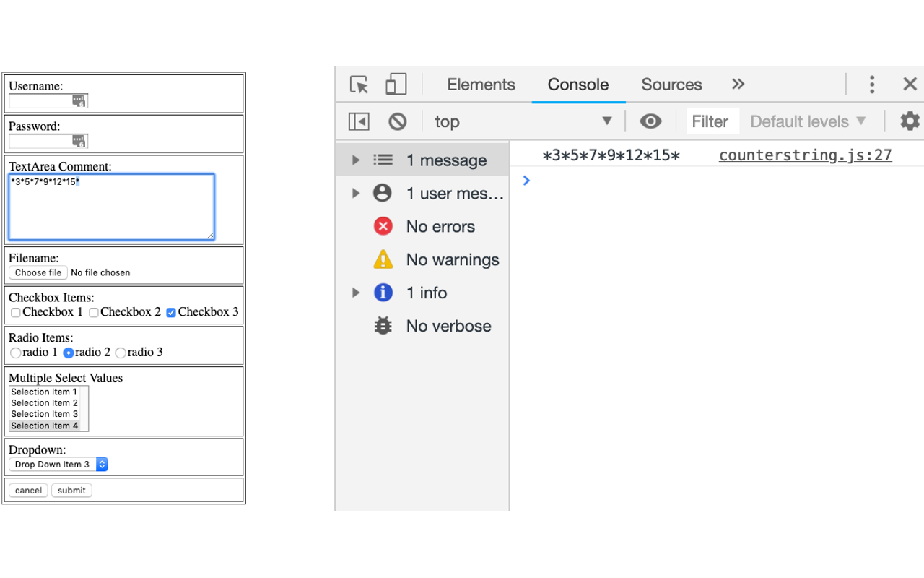Open the more tabs chevron in DevTools
The height and width of the screenshot is (578, 924).
[738, 84]
